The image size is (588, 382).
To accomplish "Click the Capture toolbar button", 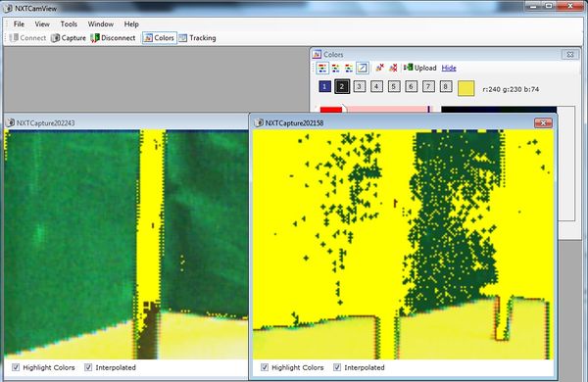I will coord(69,38).
